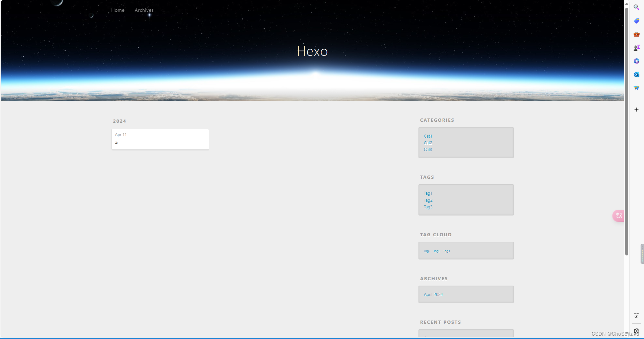644x339 pixels.
Task: Click the Hexo site title
Action: point(312,51)
